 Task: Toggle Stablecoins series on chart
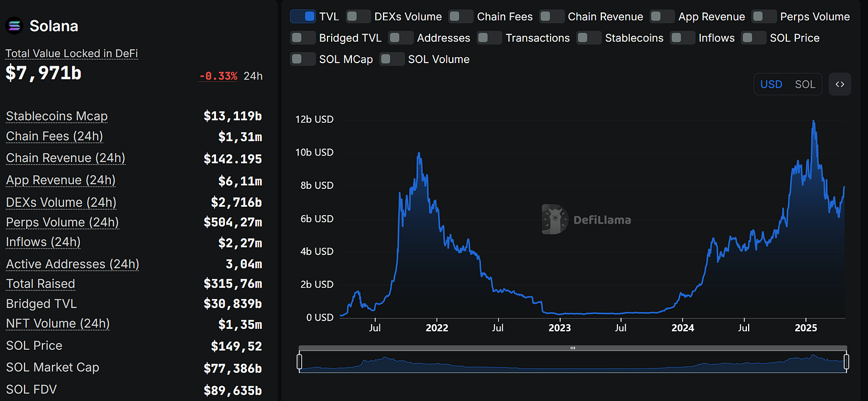coord(589,38)
